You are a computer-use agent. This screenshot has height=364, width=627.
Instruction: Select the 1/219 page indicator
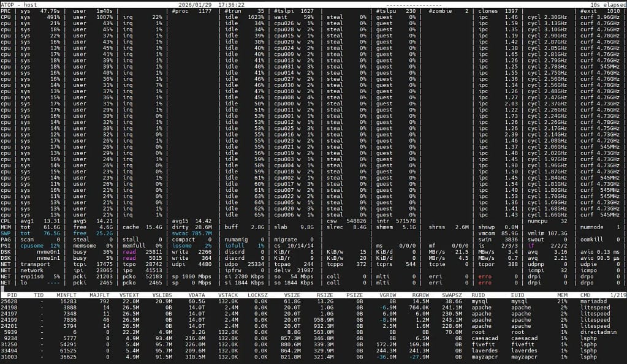point(618,295)
